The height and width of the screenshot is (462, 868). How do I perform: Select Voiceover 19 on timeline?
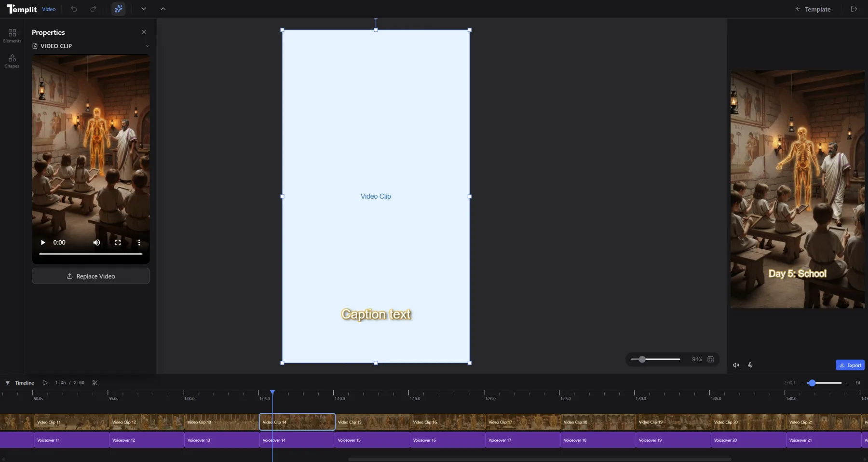tap(673, 440)
